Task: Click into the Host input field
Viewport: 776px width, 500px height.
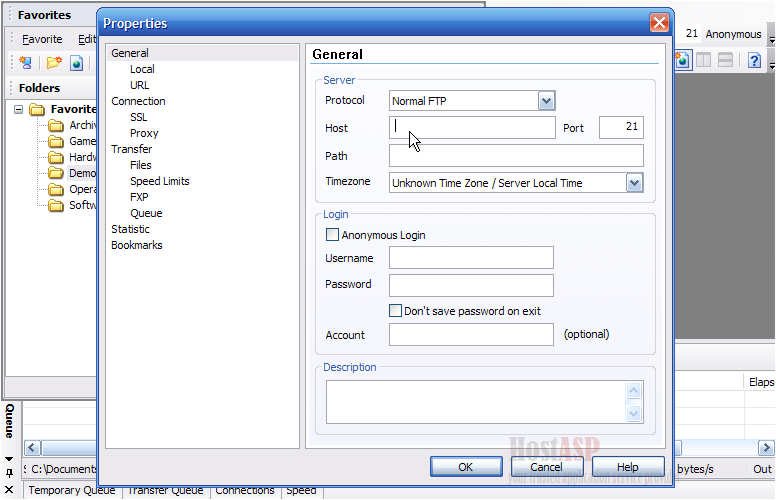Action: [x=472, y=127]
